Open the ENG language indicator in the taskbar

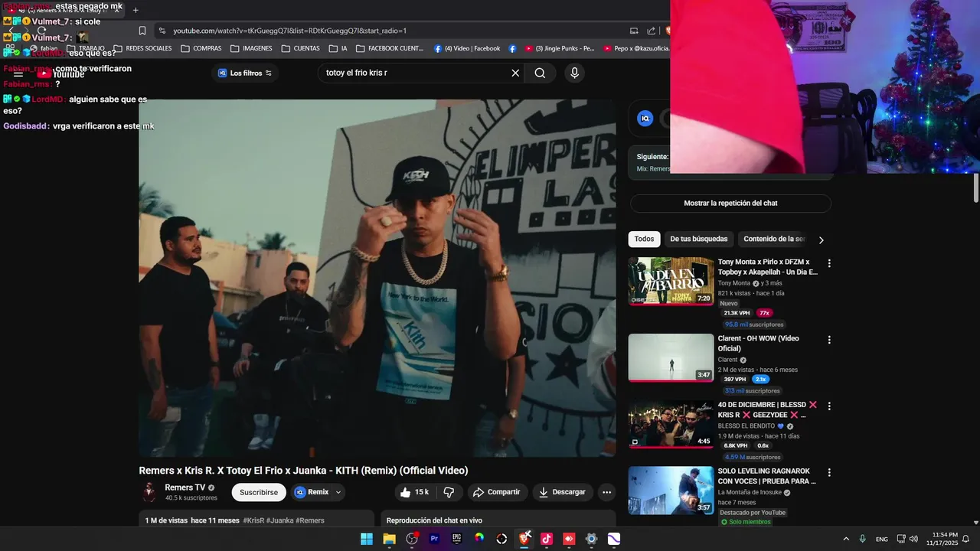point(882,539)
